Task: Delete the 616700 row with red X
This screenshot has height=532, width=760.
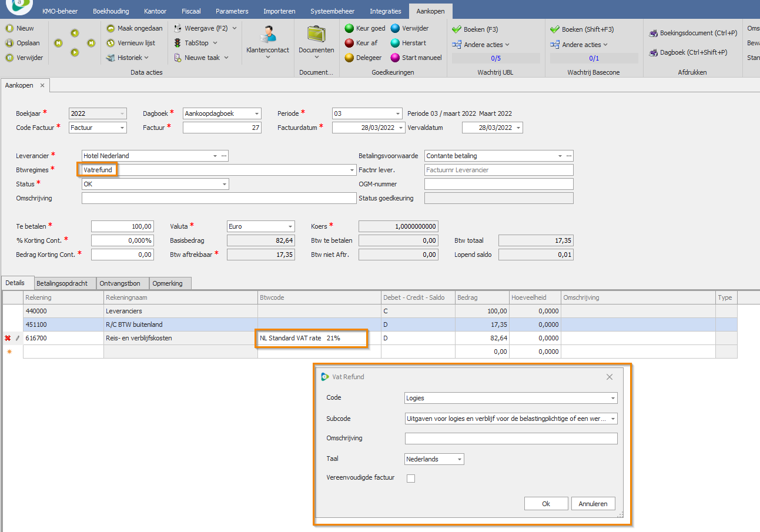Action: (8, 338)
